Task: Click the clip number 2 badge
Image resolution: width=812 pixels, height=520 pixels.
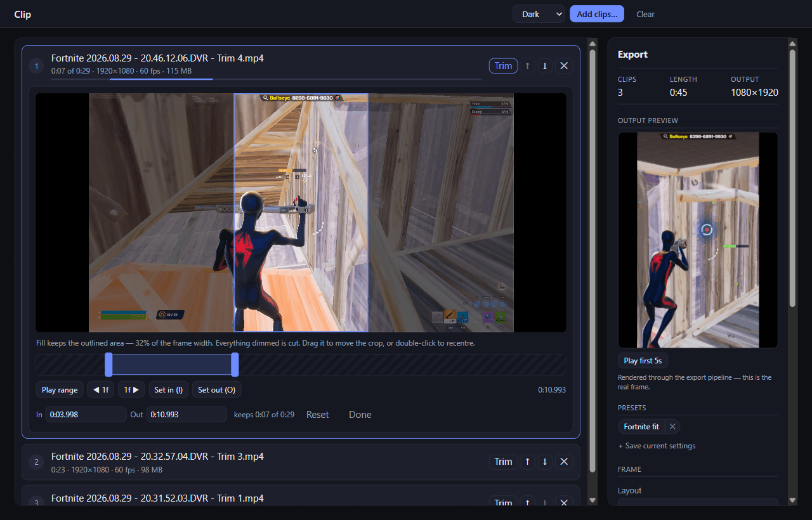Action: (37, 462)
